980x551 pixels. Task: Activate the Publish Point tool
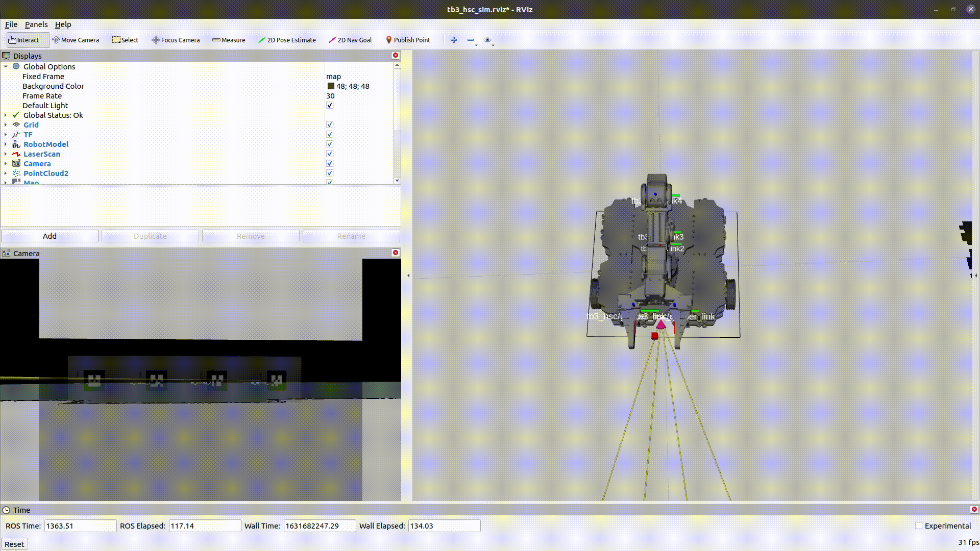(408, 40)
